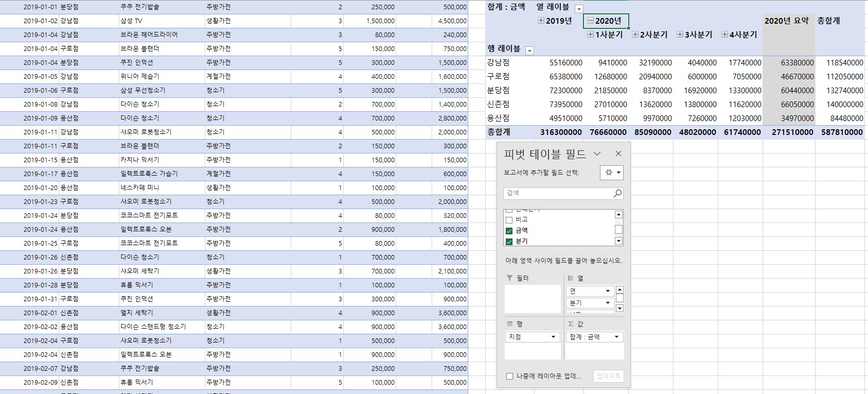Open the column labels filter dropdown
Image resolution: width=868 pixels, height=394 pixels.
579,9
